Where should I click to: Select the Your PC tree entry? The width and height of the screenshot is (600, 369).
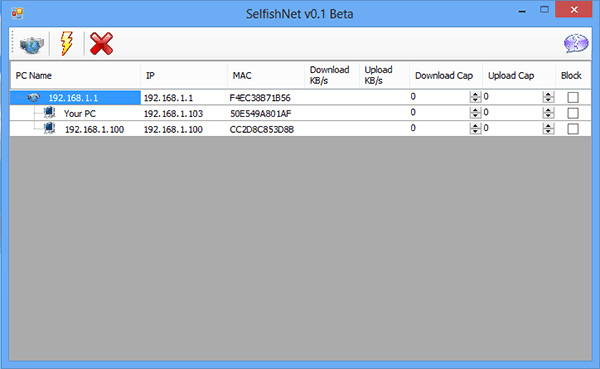[x=80, y=114]
